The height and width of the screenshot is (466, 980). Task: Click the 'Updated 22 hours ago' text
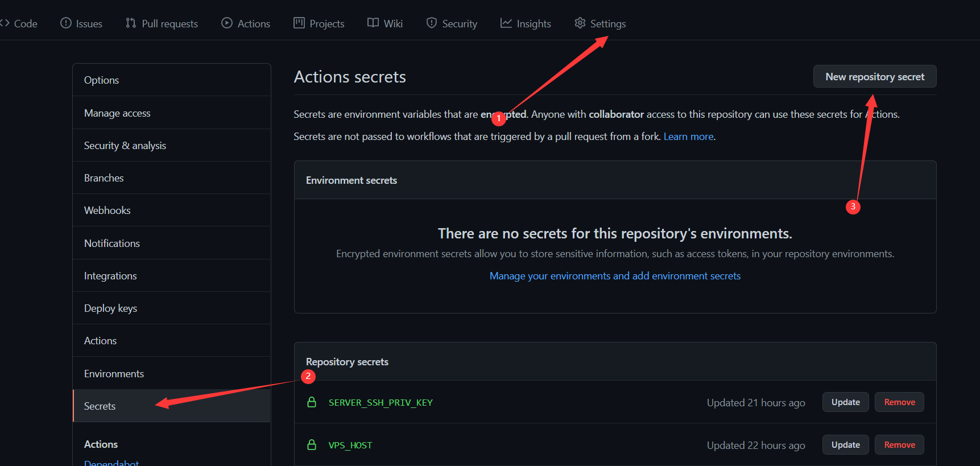click(756, 445)
